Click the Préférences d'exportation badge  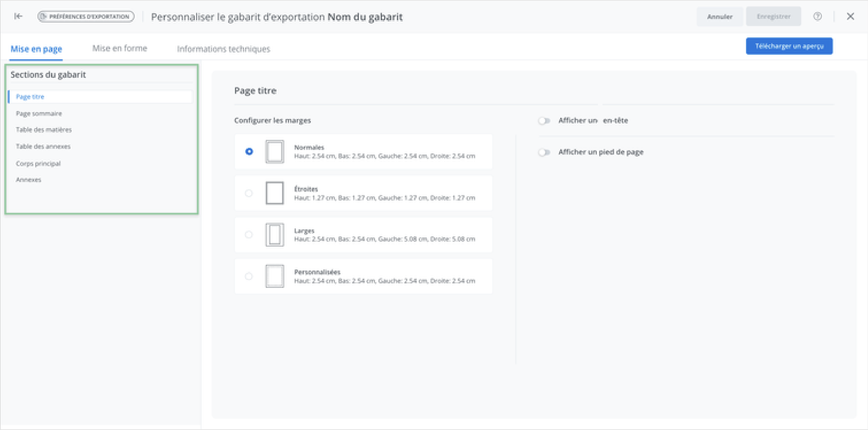coord(86,17)
